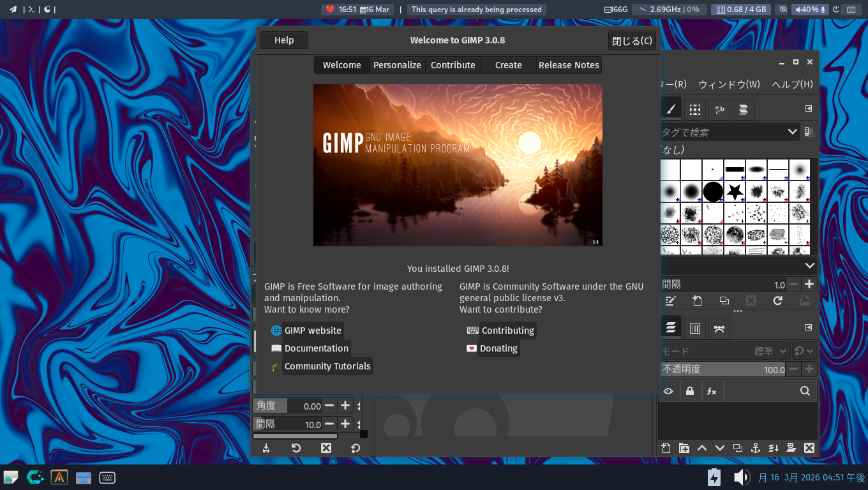
Task: Click the Anchor Layer icon
Action: coord(756,448)
